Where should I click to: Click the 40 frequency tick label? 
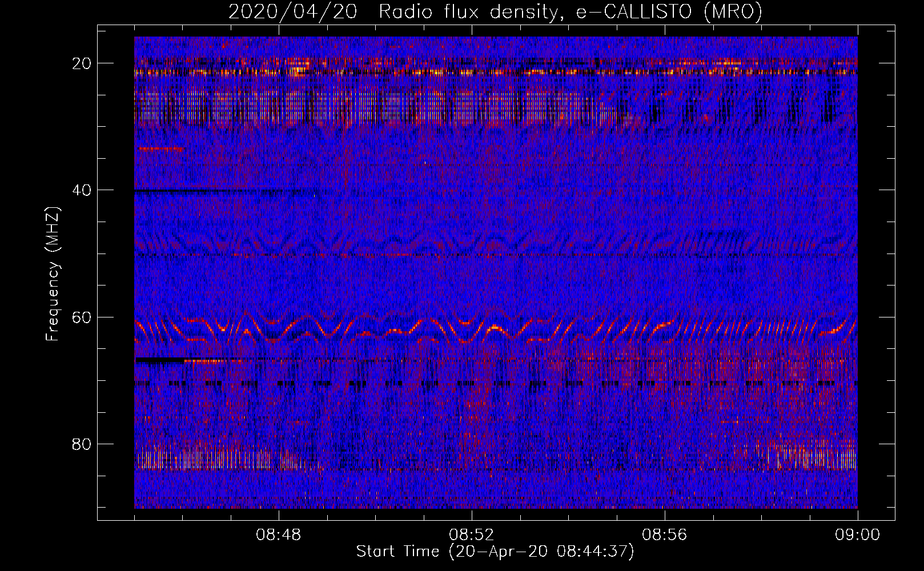click(x=82, y=190)
